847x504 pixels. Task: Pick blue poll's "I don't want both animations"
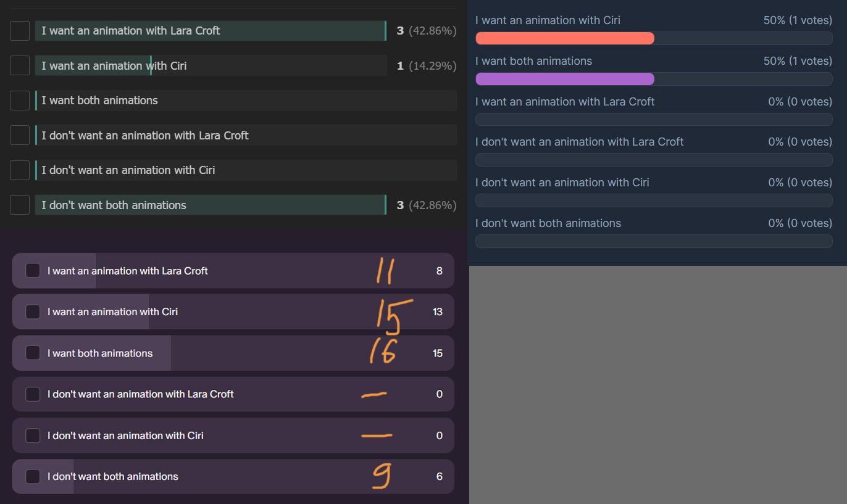[x=548, y=223]
